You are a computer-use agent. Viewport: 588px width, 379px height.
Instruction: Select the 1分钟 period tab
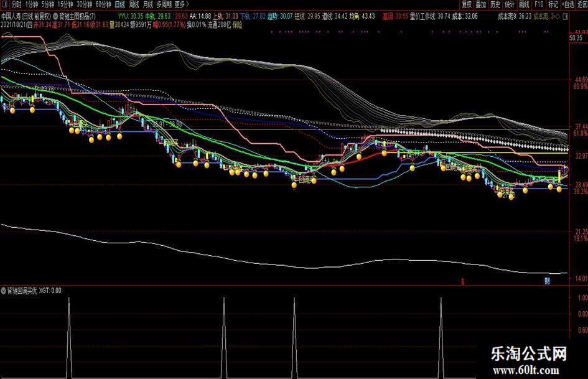point(32,4)
